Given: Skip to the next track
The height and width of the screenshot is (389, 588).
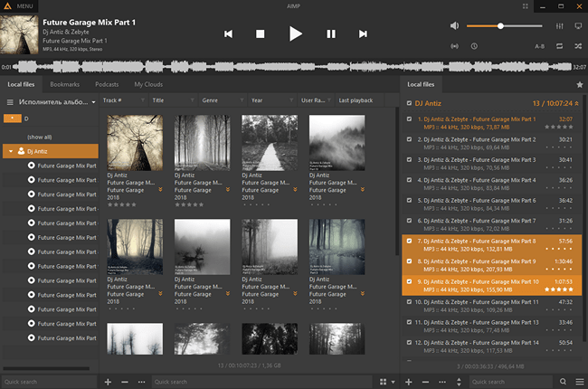Looking at the screenshot, I should 363,34.
